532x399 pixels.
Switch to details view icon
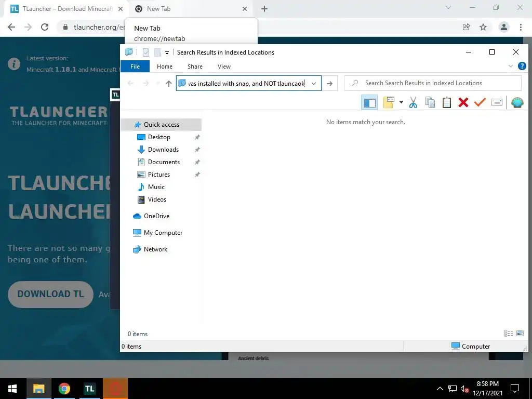pyautogui.click(x=508, y=334)
